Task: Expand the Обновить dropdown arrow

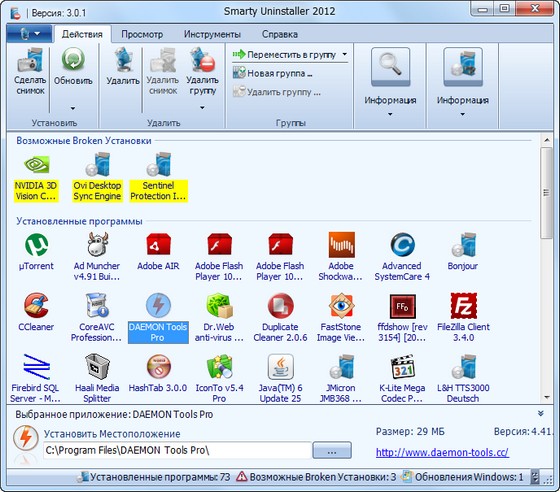Action: (x=73, y=108)
